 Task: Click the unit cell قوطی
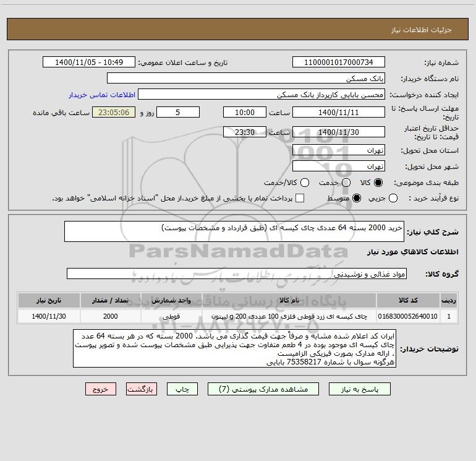pos(171,316)
